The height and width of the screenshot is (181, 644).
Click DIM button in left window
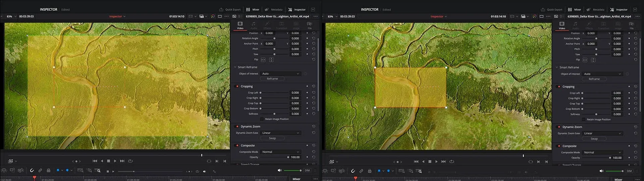pos(307,170)
